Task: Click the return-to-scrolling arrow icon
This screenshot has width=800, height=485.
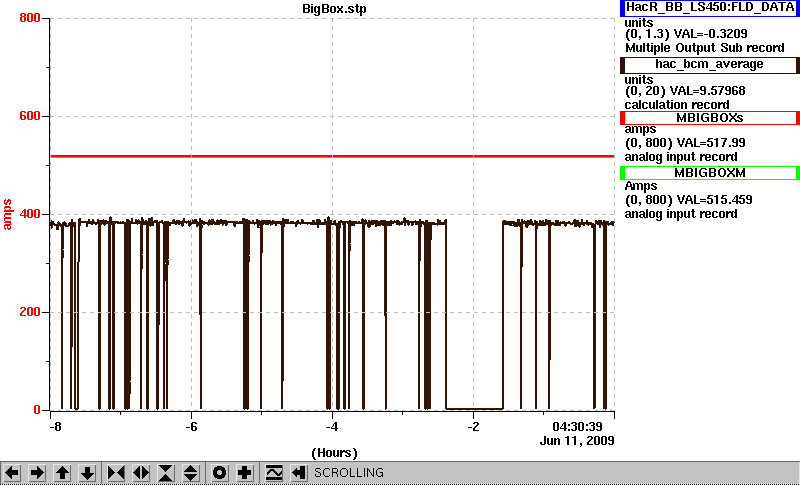Action: click(x=298, y=473)
